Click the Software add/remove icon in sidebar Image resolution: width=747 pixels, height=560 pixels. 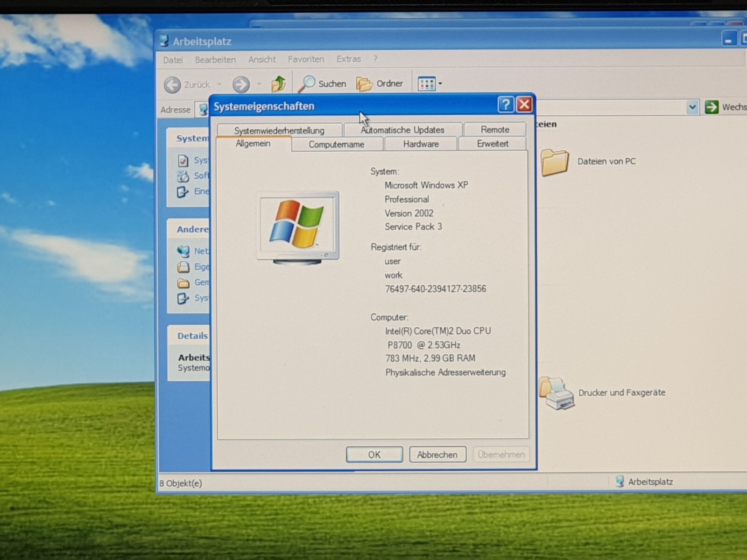(183, 176)
